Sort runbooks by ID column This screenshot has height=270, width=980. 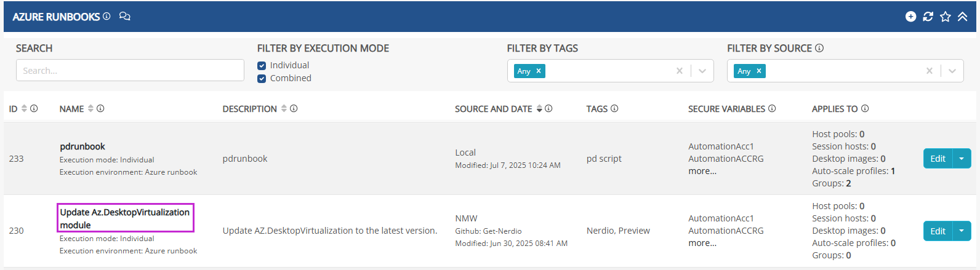coord(25,108)
